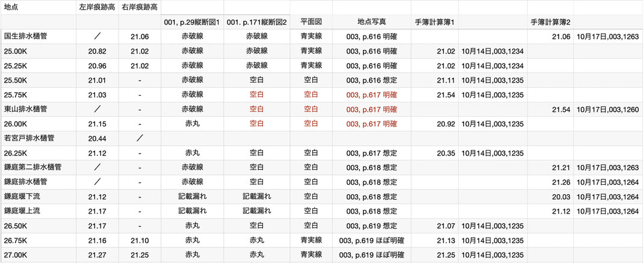The width and height of the screenshot is (644, 263).
Task: Select the 鎌庭排水樋管 row label
Action: 25,182
